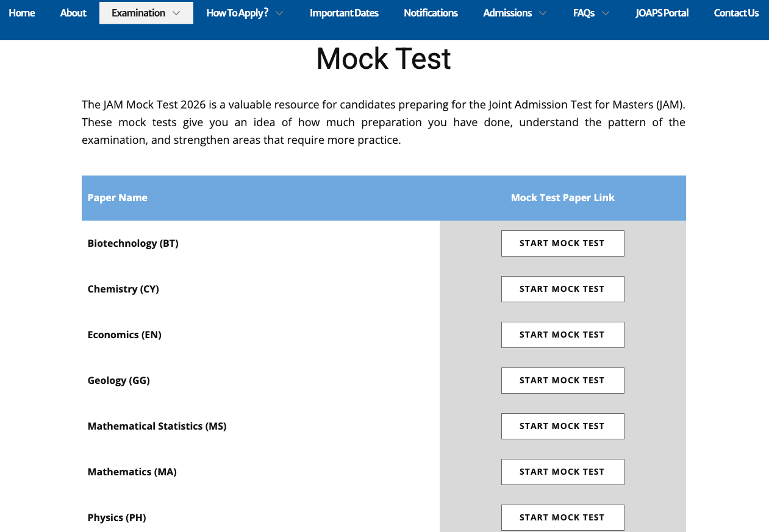Start the Economics (EN) mock test
This screenshot has width=769, height=532.
pos(562,335)
